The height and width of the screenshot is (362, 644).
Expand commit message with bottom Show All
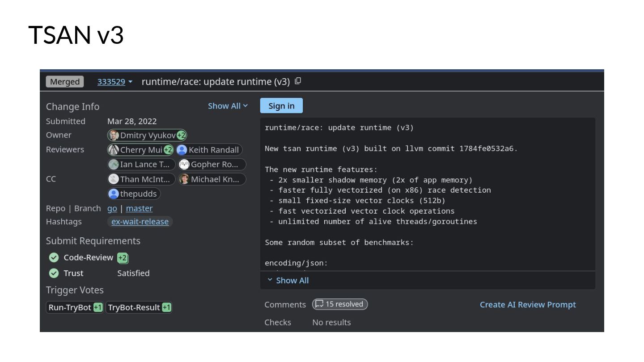click(288, 280)
